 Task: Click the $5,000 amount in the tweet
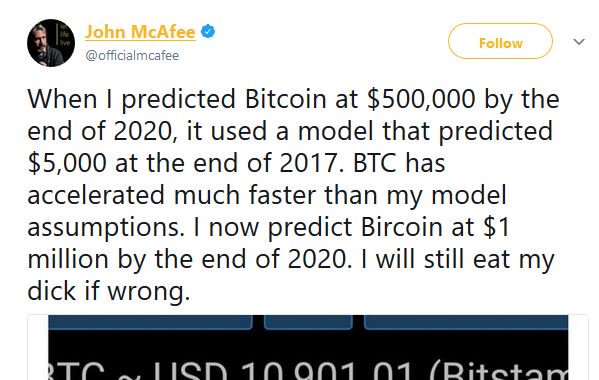(x=67, y=163)
